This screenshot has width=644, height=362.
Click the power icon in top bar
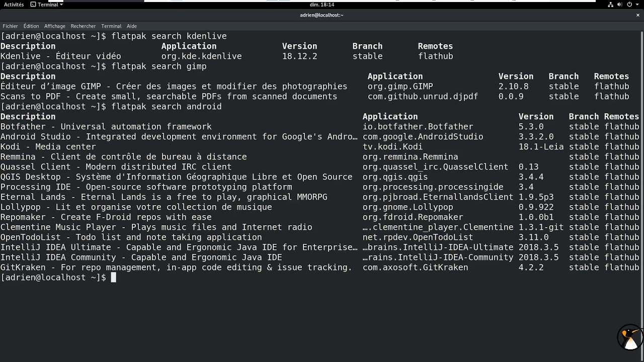[x=629, y=5]
